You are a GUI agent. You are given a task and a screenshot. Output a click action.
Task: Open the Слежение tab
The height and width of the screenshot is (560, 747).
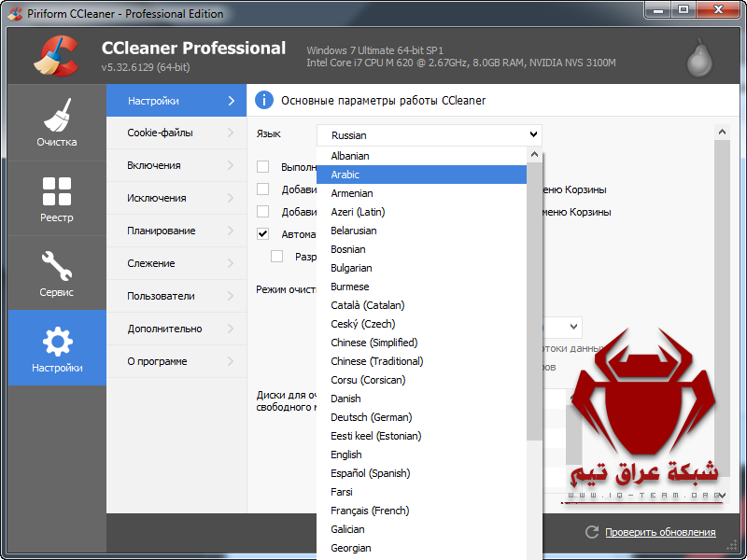click(176, 263)
